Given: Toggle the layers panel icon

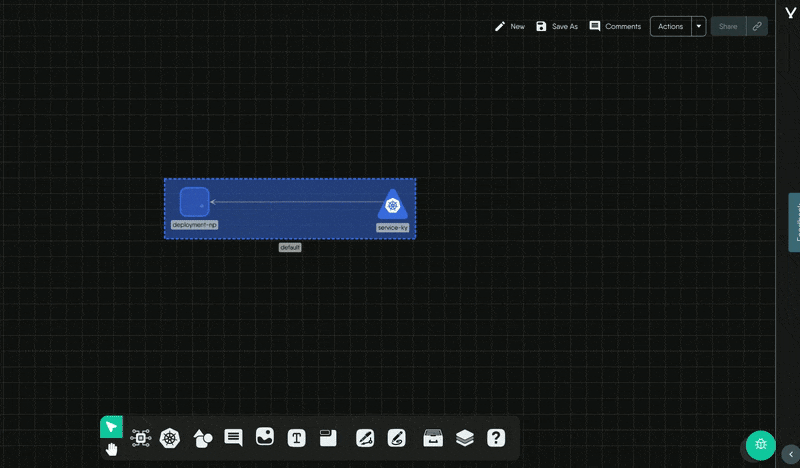Looking at the screenshot, I should 465,437.
